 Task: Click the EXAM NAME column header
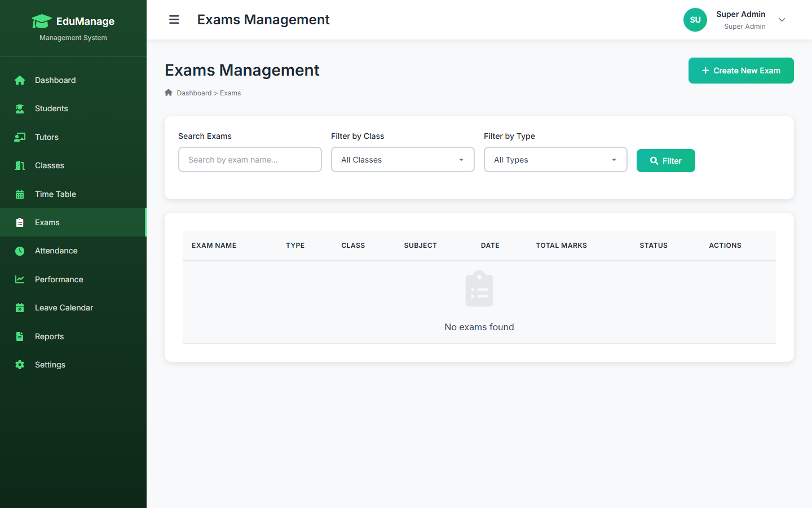(214, 246)
